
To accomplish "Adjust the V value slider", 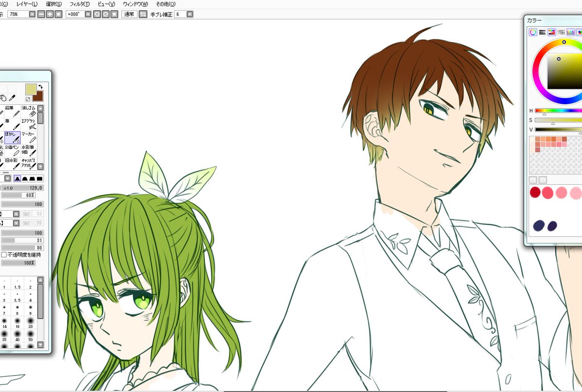I will (x=558, y=130).
